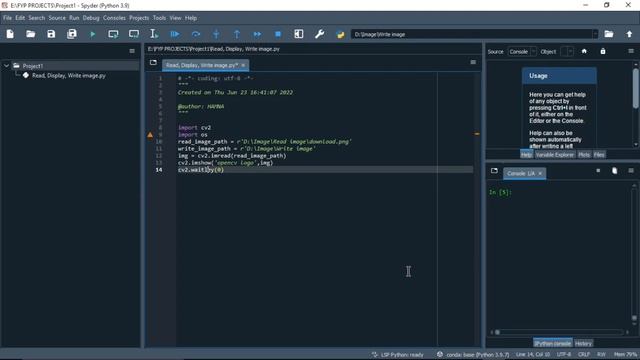Screen dimensions: 640x360
Task: Click the UTF-8 encoding status
Action: point(564,354)
